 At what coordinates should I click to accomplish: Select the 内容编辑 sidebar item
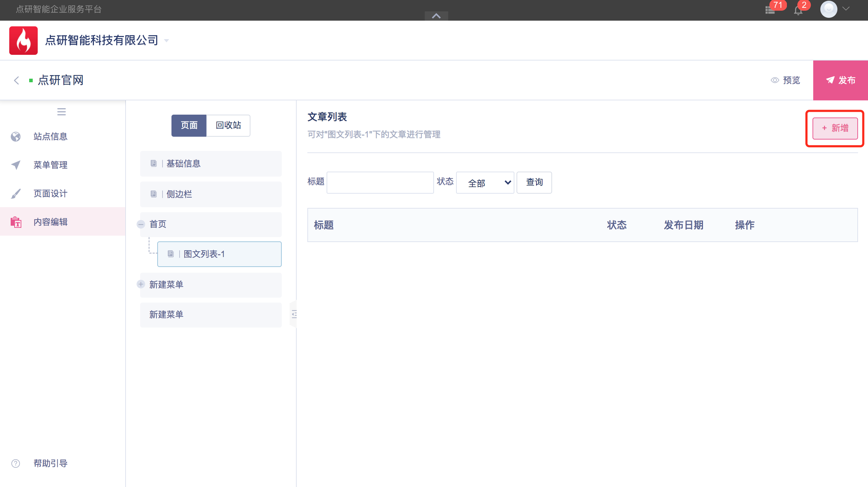63,221
